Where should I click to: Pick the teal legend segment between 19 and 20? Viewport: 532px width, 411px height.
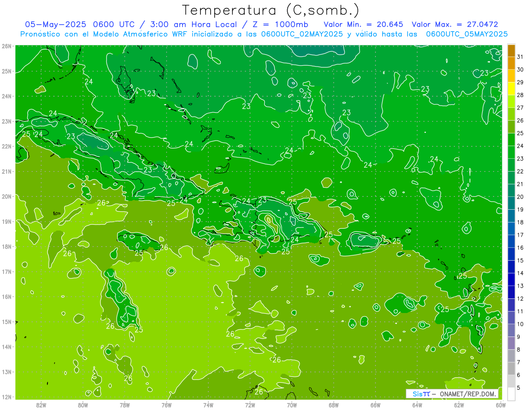(x=511, y=203)
